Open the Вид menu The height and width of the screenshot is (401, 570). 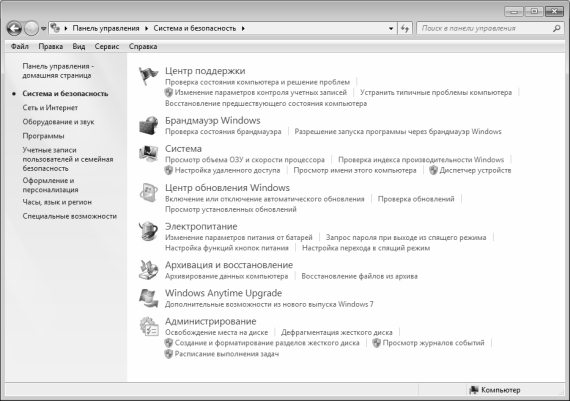pyautogui.click(x=79, y=47)
